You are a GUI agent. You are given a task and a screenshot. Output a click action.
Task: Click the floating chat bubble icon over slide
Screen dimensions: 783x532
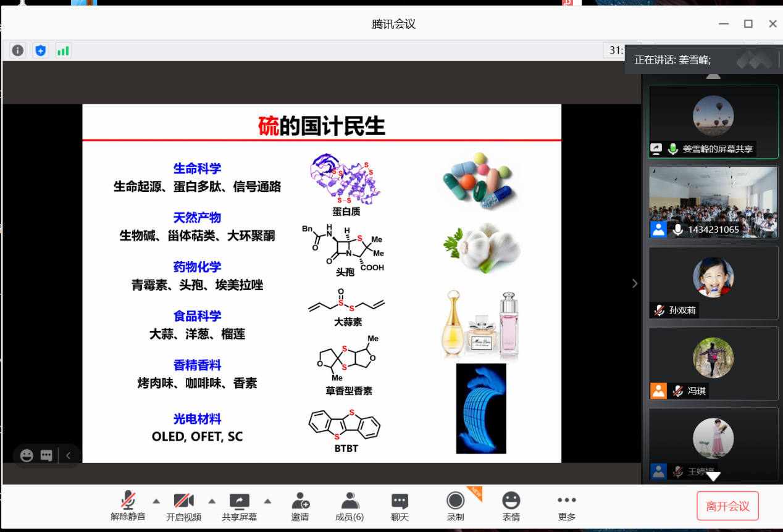pyautogui.click(x=46, y=455)
